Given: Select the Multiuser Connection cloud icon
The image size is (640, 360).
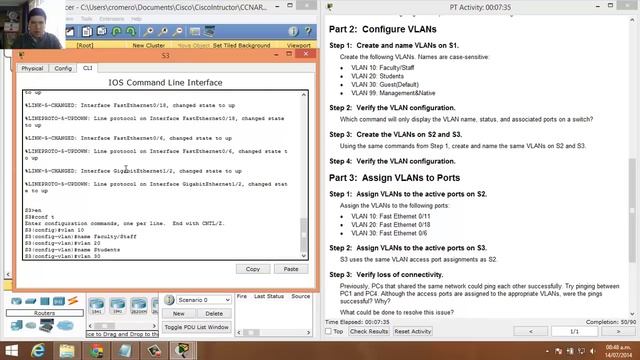Looking at the screenshot, I should [65, 325].
